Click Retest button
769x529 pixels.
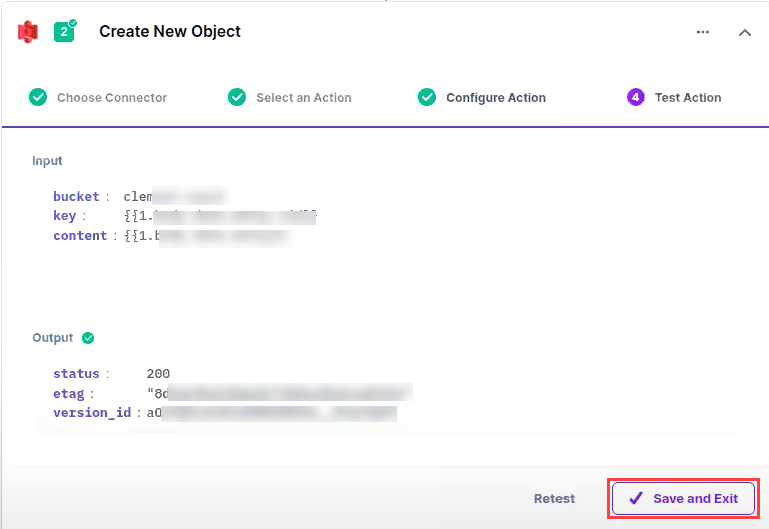coord(554,499)
